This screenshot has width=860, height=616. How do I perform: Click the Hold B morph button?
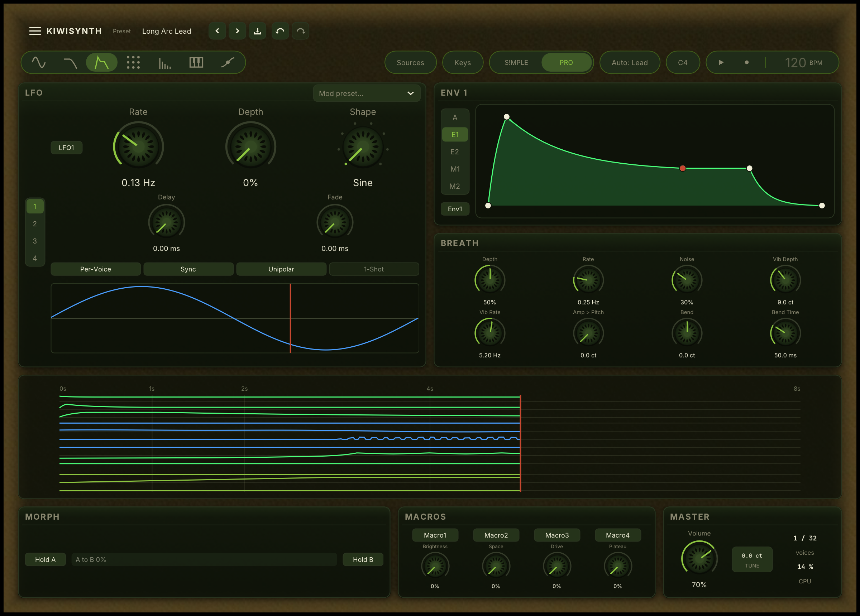coord(363,559)
